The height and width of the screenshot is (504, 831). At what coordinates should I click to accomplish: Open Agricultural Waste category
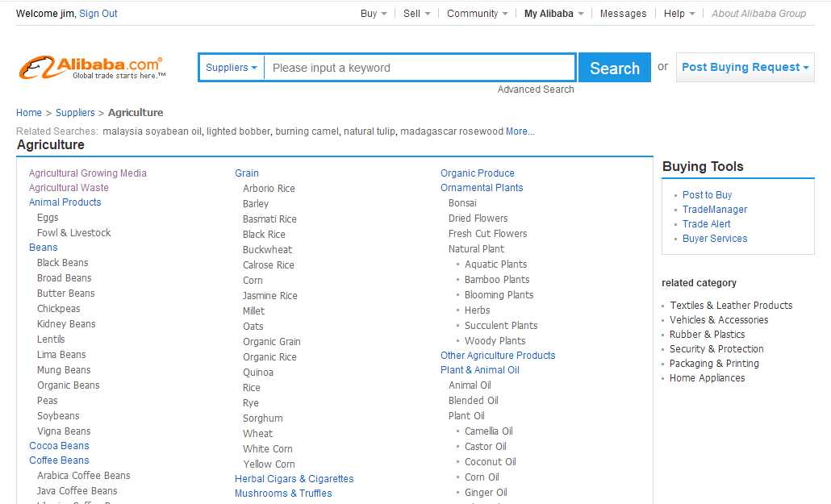coord(69,188)
